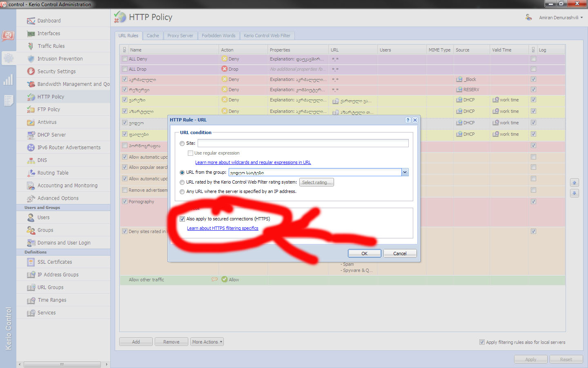Click the Users icon in sidebar
The height and width of the screenshot is (368, 588).
31,218
